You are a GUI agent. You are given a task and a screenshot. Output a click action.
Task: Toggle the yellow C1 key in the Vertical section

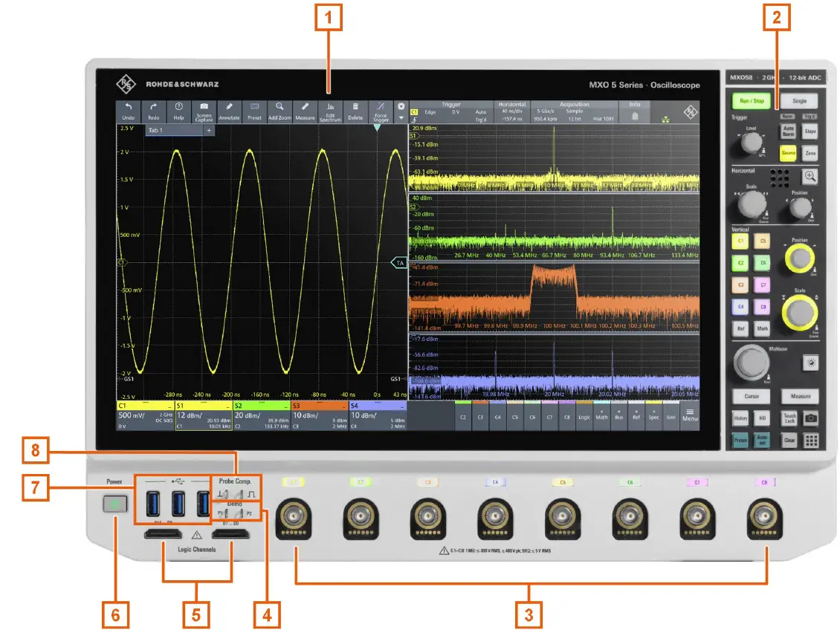pos(740,241)
